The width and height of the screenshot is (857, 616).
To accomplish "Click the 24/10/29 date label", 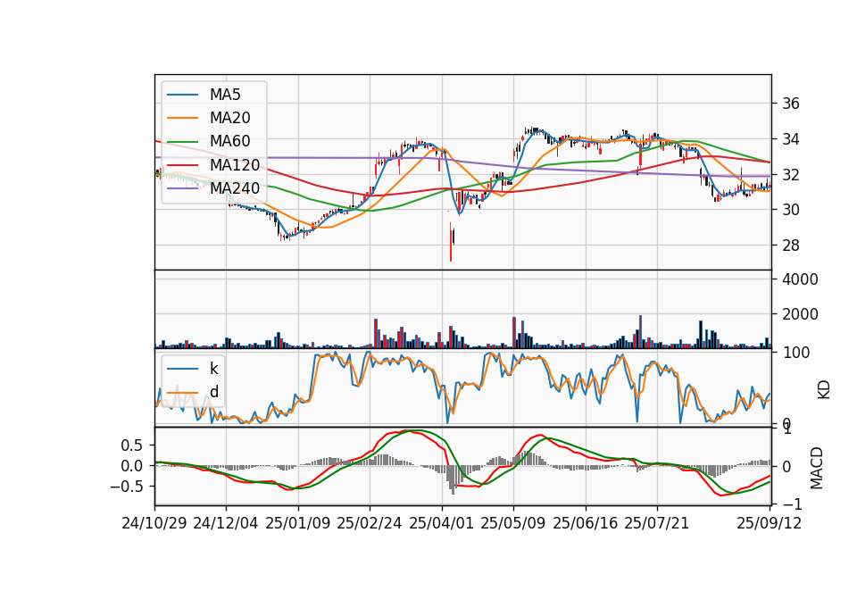I will [x=154, y=523].
